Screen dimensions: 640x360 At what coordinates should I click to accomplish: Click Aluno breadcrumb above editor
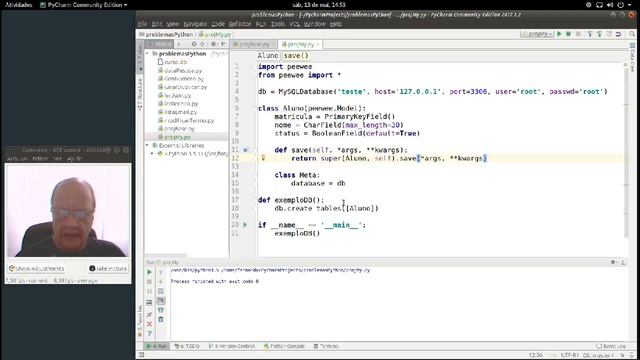pyautogui.click(x=268, y=56)
